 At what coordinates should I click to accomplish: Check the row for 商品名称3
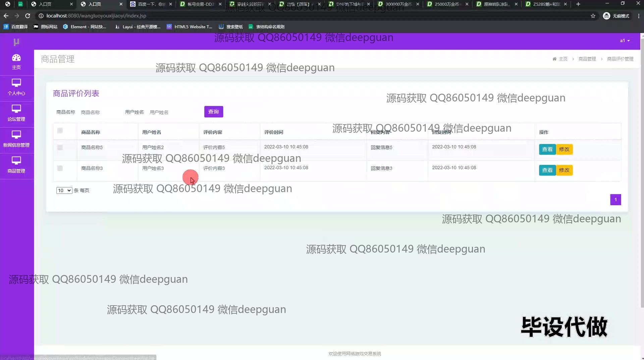pos(60,168)
